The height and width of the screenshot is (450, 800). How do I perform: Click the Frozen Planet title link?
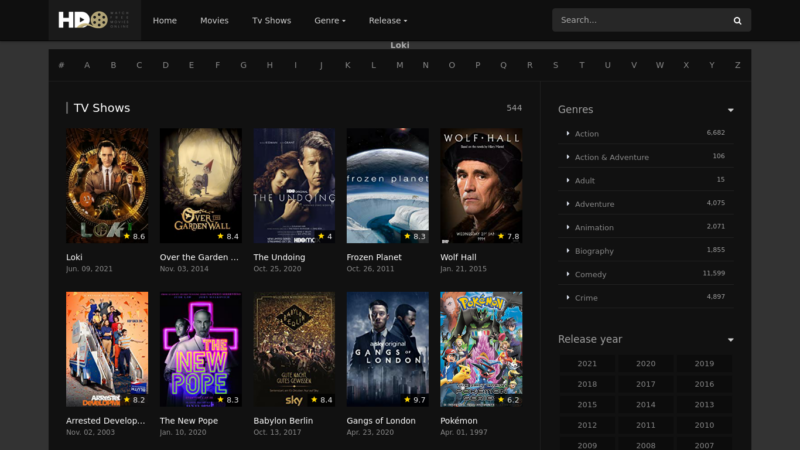pos(374,257)
